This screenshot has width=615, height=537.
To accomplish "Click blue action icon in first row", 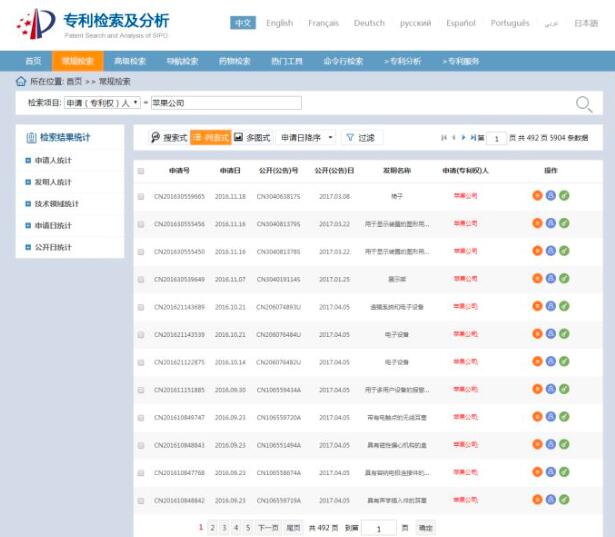I will 550,196.
